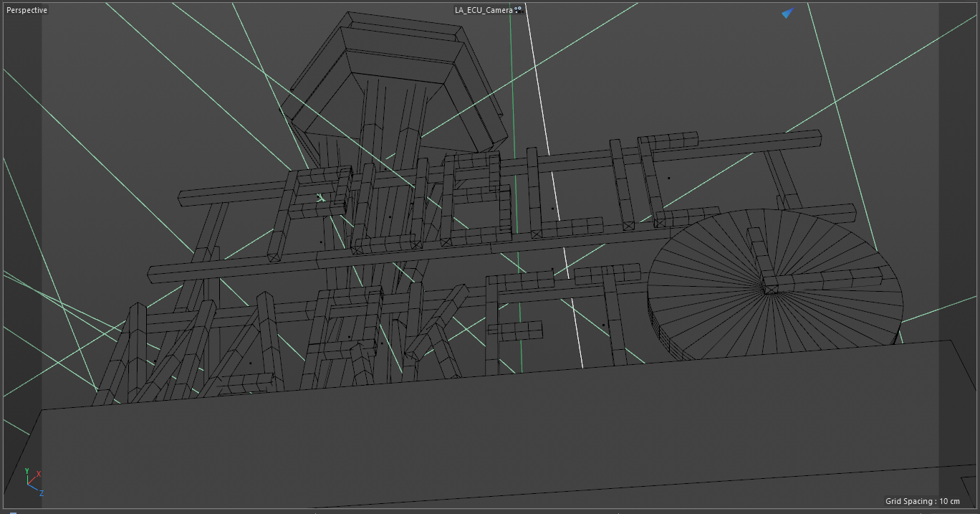This screenshot has height=514, width=980.
Task: Toggle through LA_ECU_Camera by clicking its label
Action: coord(484,10)
